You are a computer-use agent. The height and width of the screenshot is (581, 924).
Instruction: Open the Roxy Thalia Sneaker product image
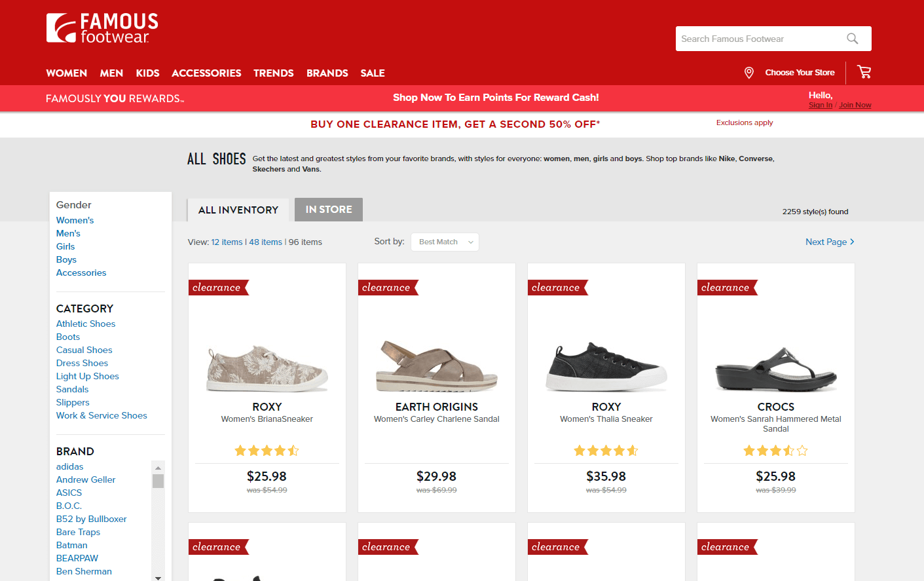coord(606,367)
